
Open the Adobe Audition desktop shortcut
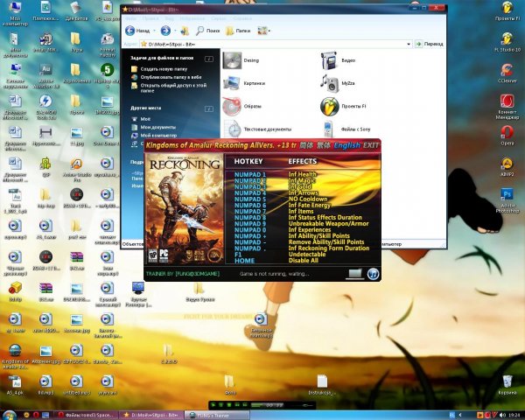45,76
